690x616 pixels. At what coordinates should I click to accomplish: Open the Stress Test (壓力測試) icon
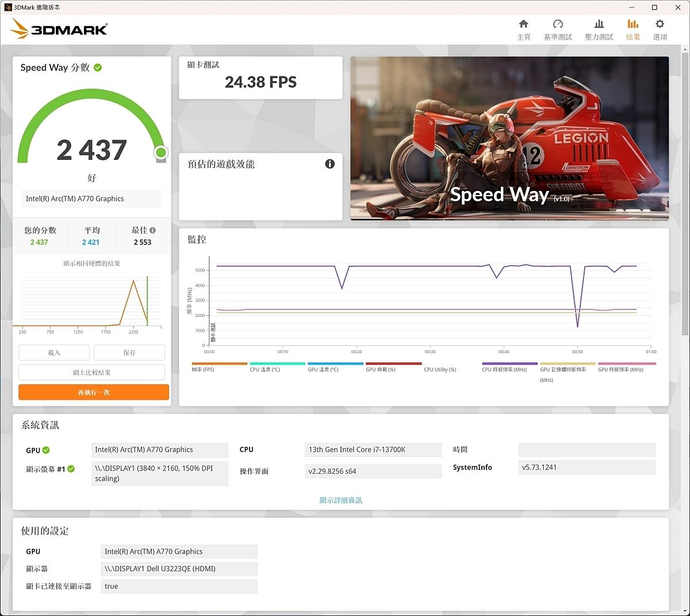(x=599, y=29)
